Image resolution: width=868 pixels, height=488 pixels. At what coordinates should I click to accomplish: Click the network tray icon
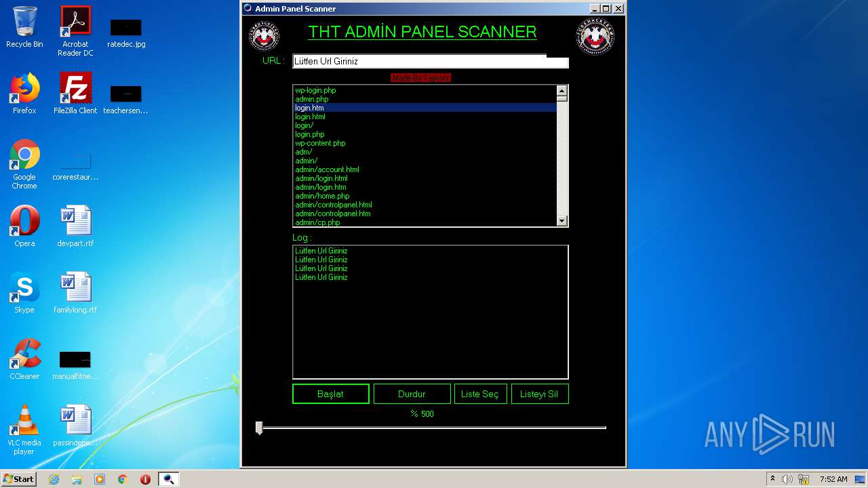(x=804, y=479)
